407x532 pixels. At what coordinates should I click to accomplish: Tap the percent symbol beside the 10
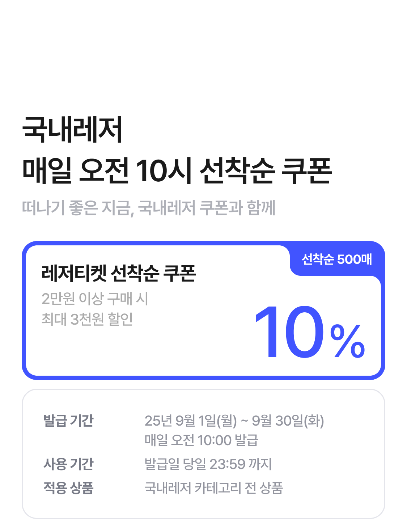(348, 341)
